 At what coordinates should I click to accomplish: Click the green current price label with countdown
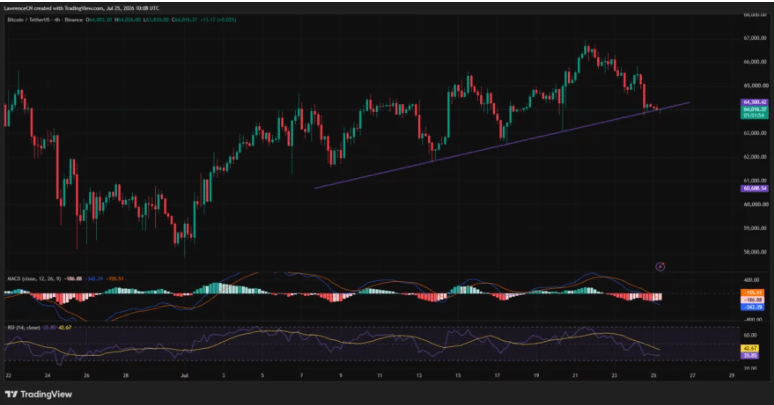click(x=755, y=112)
